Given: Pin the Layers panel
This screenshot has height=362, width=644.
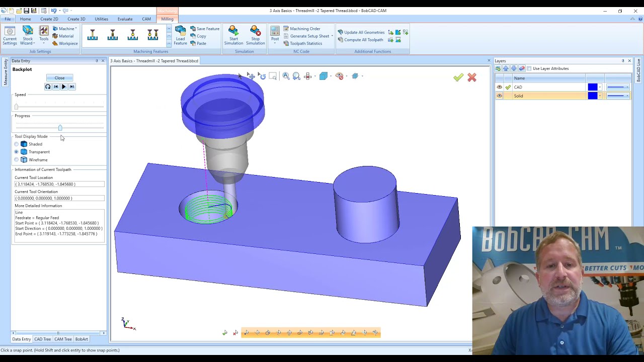Looking at the screenshot, I should (x=623, y=61).
